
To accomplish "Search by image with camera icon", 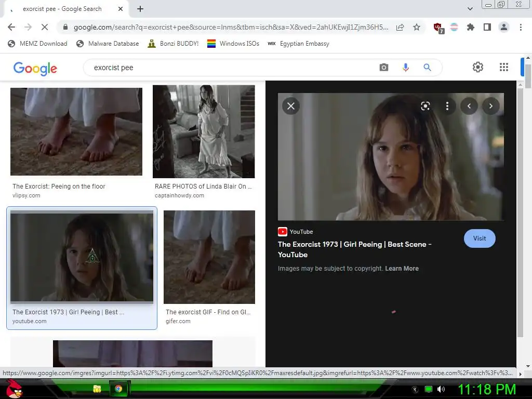I will click(x=384, y=67).
